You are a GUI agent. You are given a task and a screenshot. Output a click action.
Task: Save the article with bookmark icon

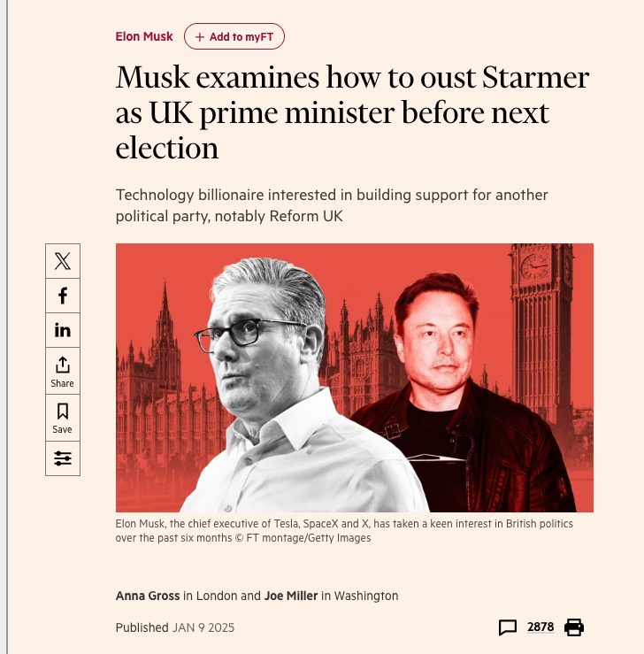(63, 418)
